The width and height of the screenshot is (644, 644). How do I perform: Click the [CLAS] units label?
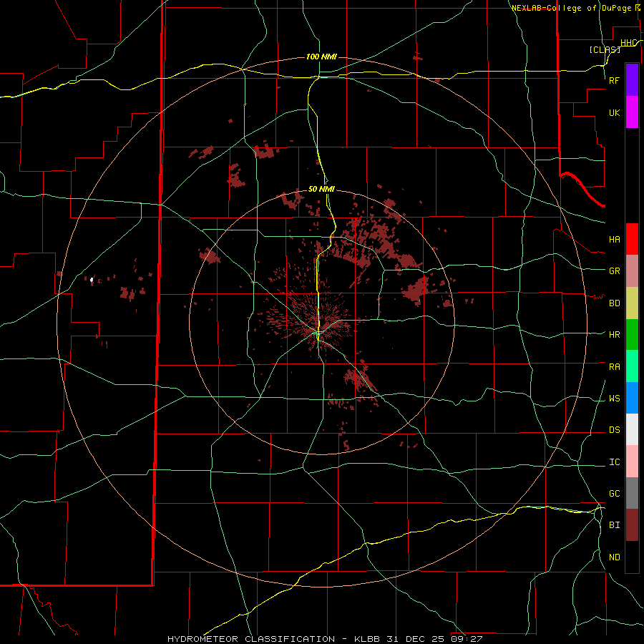(x=605, y=49)
